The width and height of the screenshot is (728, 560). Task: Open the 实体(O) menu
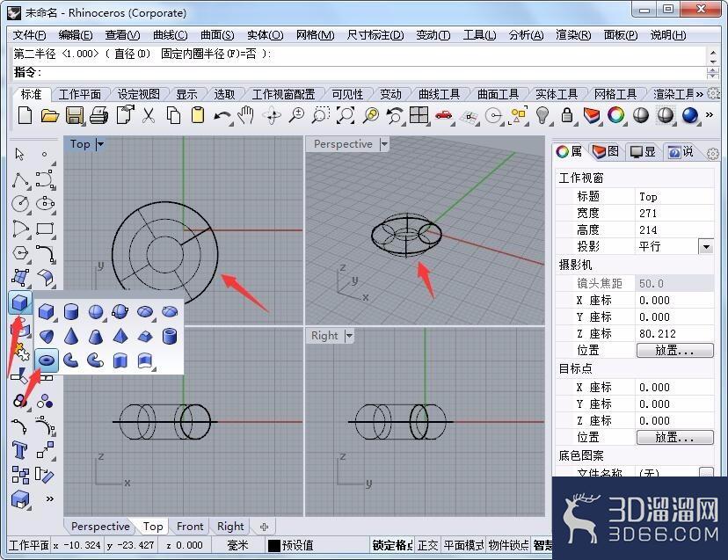pyautogui.click(x=265, y=35)
